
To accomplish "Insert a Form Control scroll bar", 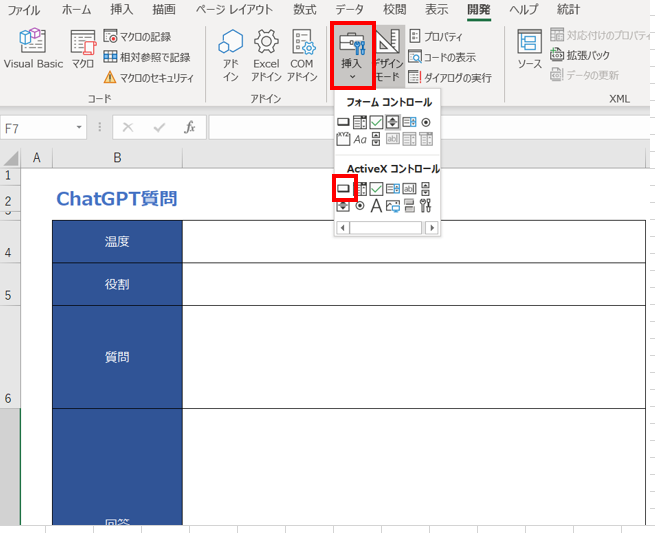I will pos(376,139).
